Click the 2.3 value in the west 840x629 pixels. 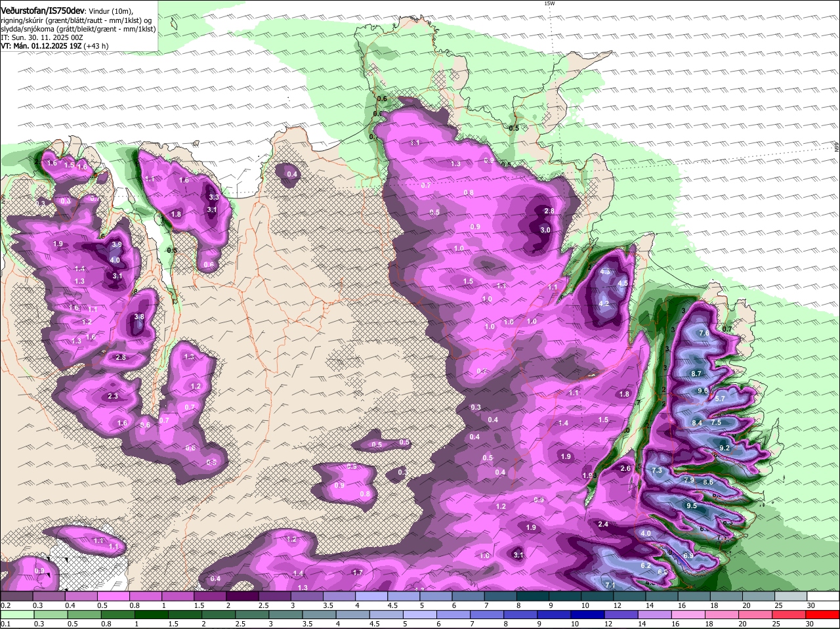click(x=113, y=396)
